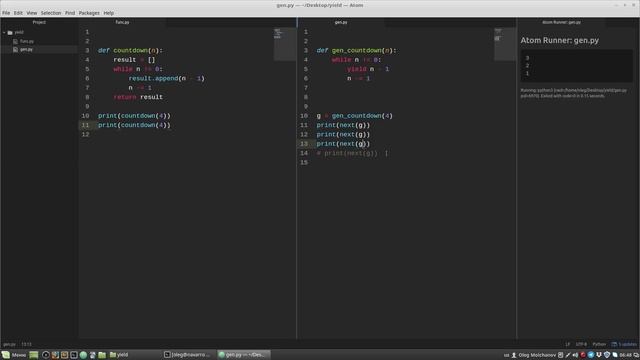Switch to the gen.py editor tab

point(341,22)
